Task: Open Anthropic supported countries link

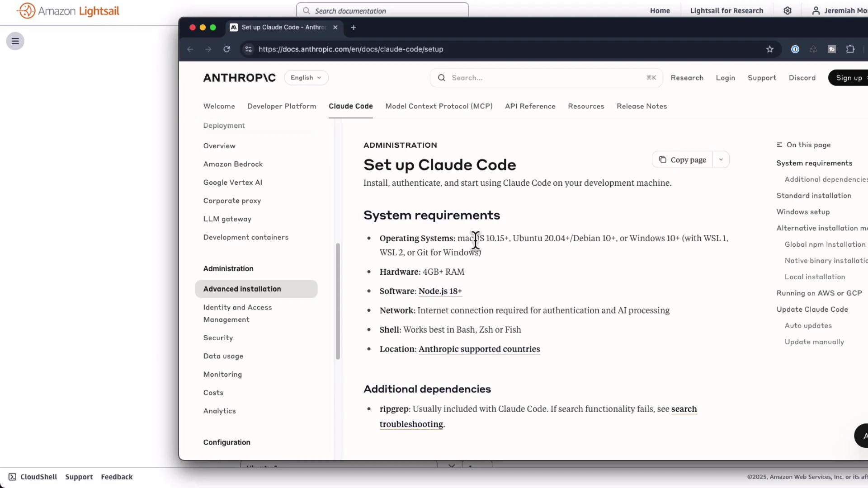Action: click(x=479, y=349)
